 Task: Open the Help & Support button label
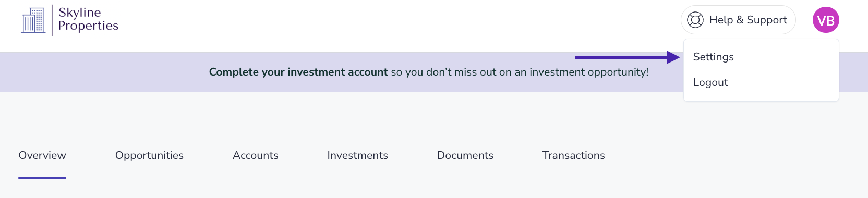click(x=748, y=20)
